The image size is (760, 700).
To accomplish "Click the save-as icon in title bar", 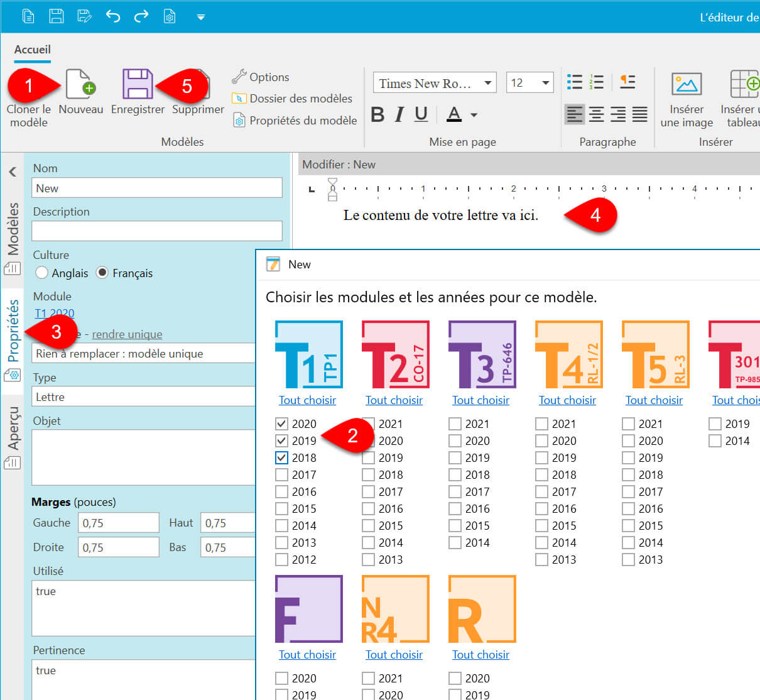I will coord(85,16).
